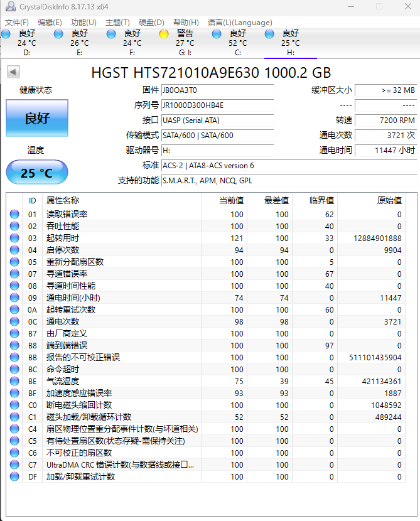Click status orb for drive C:

[x=217, y=34]
